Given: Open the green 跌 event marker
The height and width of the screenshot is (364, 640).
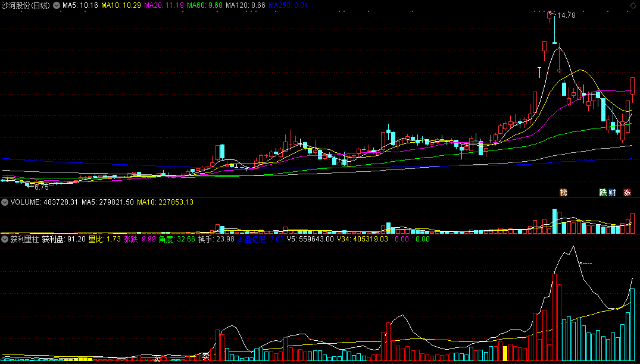Looking at the screenshot, I should [x=603, y=192].
